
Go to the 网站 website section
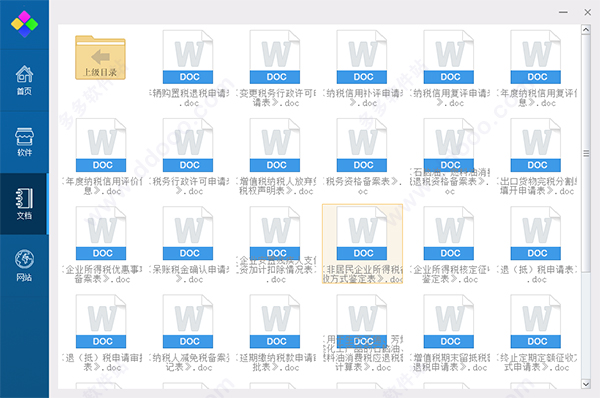tap(24, 266)
